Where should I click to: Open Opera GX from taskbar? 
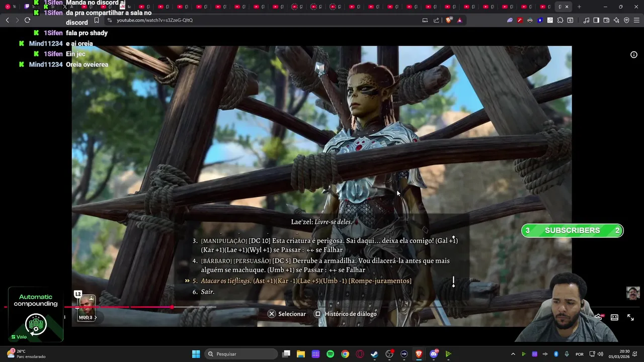[x=360, y=354]
